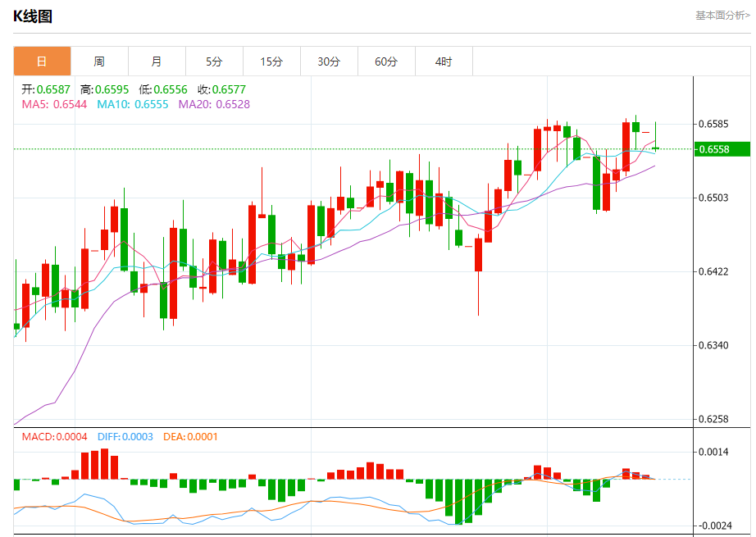Click the MA20: 0.6528 legend
The width and height of the screenshot is (756, 537).
click(214, 104)
